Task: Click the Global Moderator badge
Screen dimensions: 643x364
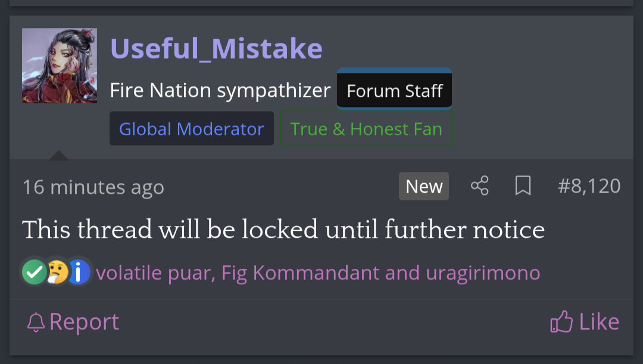Action: 191,128
